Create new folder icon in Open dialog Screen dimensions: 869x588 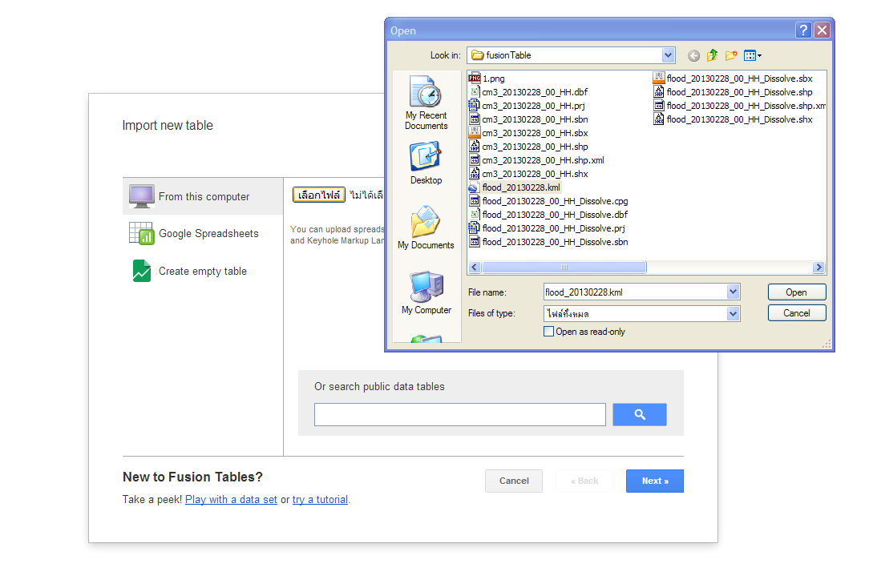pyautogui.click(x=731, y=55)
